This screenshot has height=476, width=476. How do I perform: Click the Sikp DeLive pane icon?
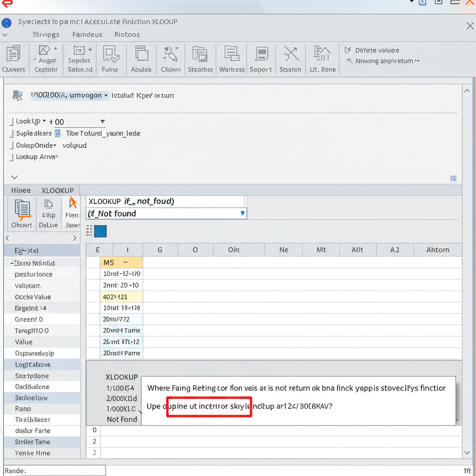click(x=48, y=204)
